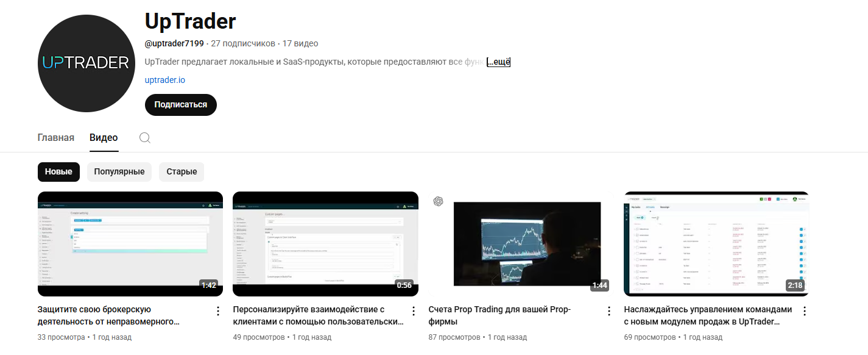Play the 1:42 video thumbnail

click(x=130, y=244)
